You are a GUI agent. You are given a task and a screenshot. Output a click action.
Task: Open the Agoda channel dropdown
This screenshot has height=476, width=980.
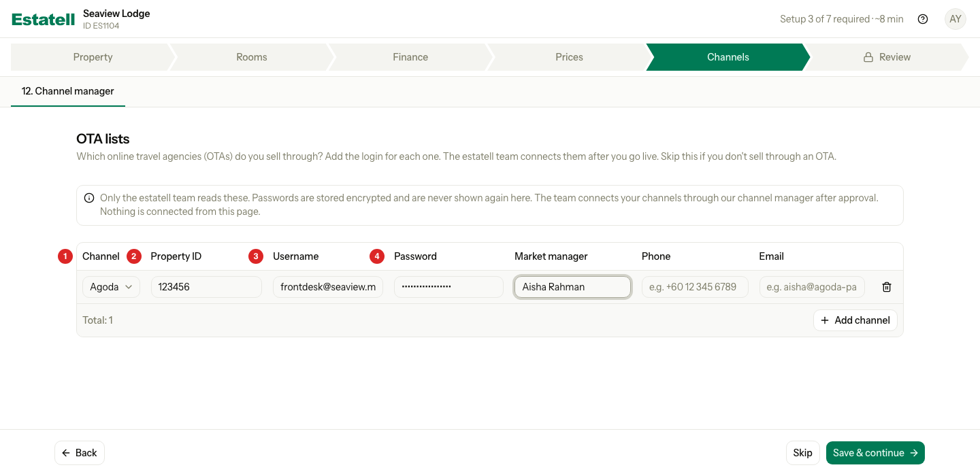coord(112,287)
